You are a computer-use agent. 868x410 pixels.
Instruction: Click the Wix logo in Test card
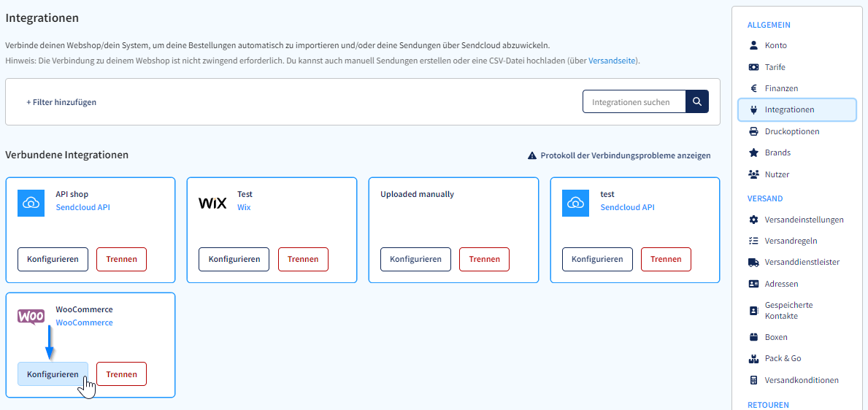212,203
